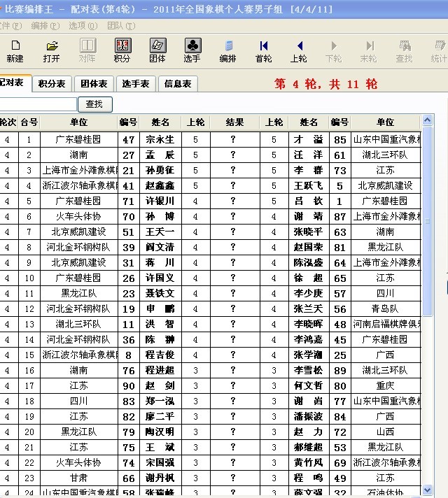The width and height of the screenshot is (448, 498).
Task: Select player name 宗永生
Action: 160,140
